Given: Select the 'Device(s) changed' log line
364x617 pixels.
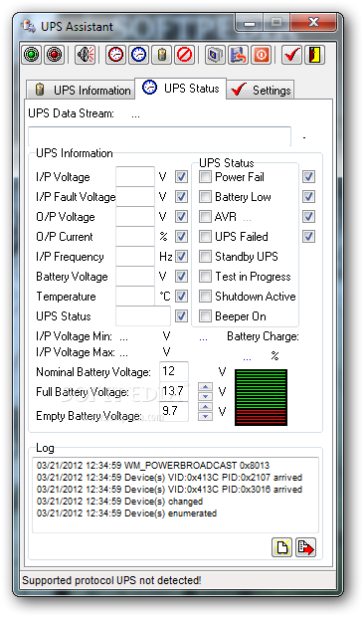Looking at the screenshot, I should 119,502.
